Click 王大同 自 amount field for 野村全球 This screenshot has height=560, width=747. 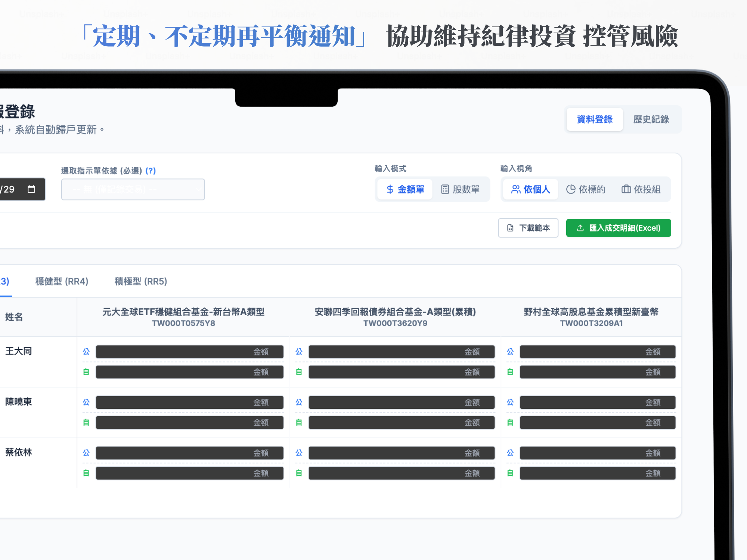coord(598,372)
